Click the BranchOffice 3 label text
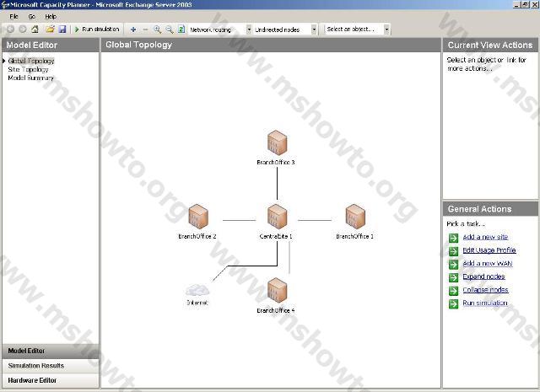Screen dimensions: 540x392 [x=276, y=163]
